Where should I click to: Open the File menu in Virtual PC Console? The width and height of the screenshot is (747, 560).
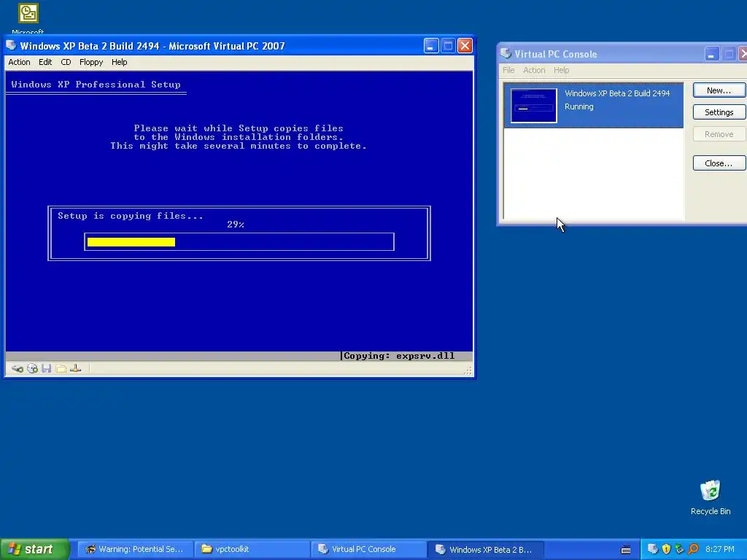pyautogui.click(x=508, y=70)
